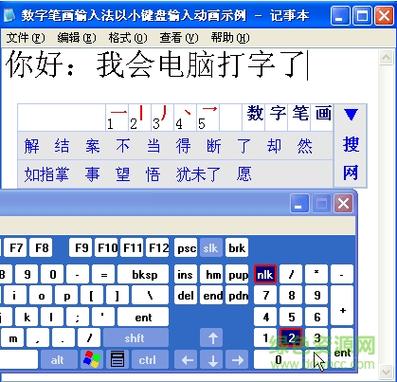
Task: Close the on-screen keyboard window
Action: coord(343,203)
